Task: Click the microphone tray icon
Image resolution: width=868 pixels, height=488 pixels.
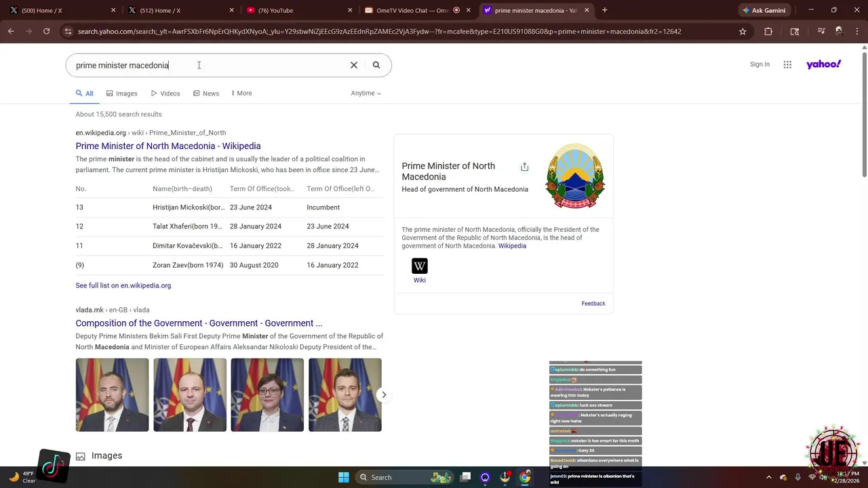Action: [x=797, y=477]
